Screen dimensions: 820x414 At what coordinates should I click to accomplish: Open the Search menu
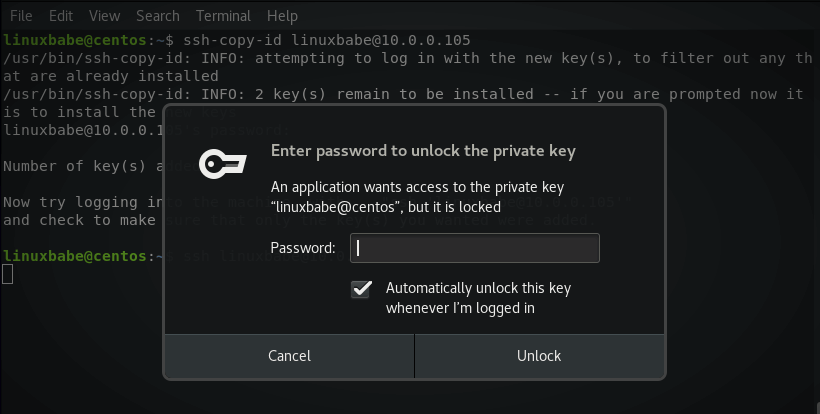158,16
